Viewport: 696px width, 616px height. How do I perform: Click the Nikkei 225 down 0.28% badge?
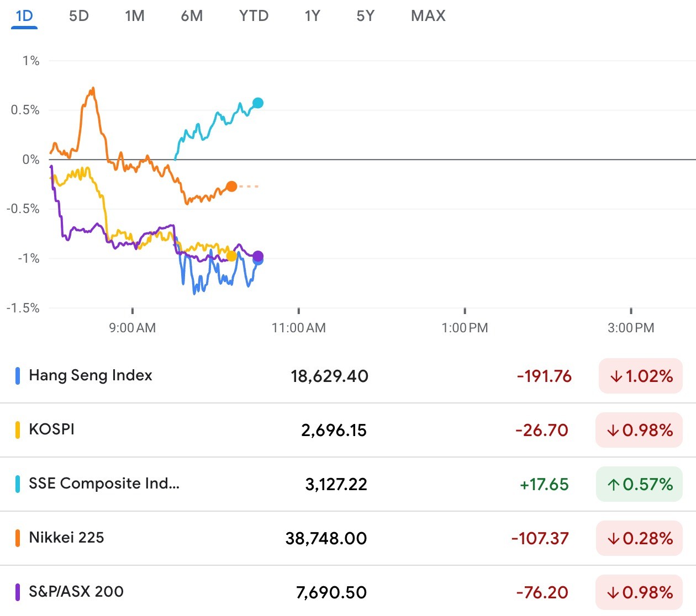tap(639, 538)
